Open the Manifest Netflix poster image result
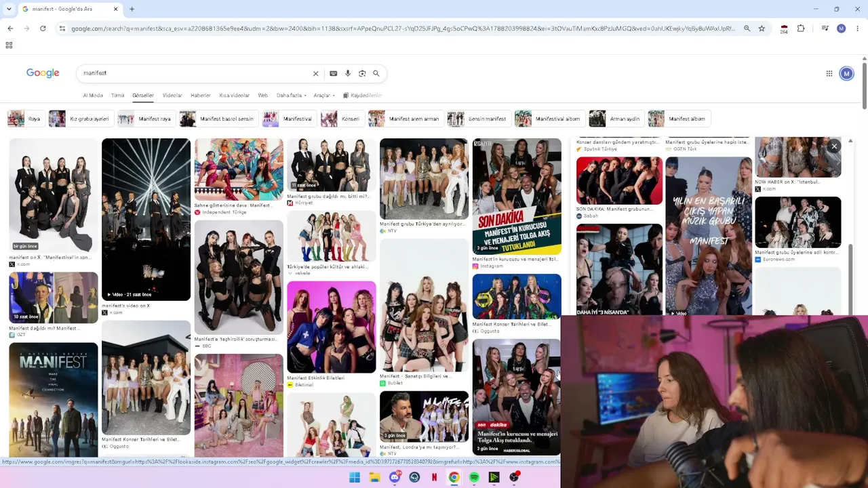This screenshot has width=868, height=488. (x=54, y=400)
